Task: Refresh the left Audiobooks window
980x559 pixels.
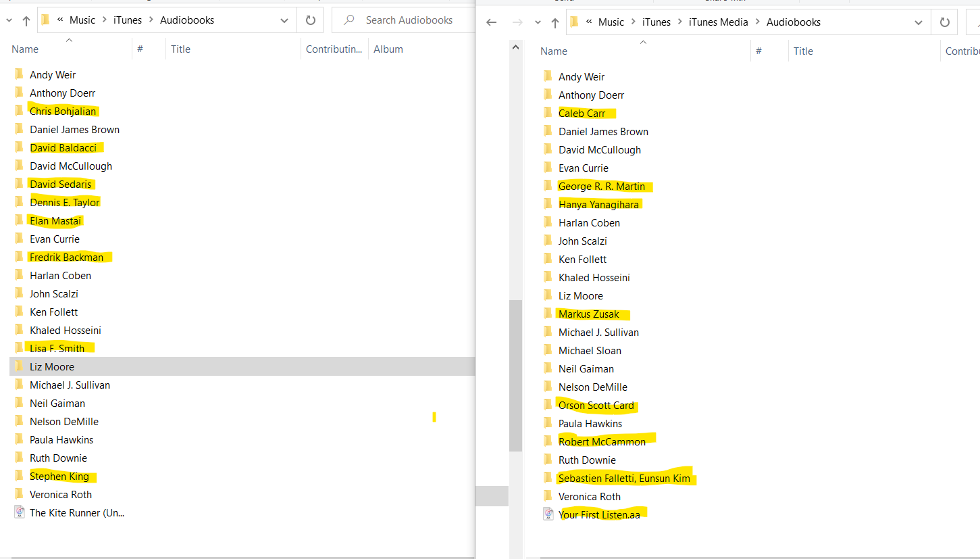Action: tap(311, 20)
